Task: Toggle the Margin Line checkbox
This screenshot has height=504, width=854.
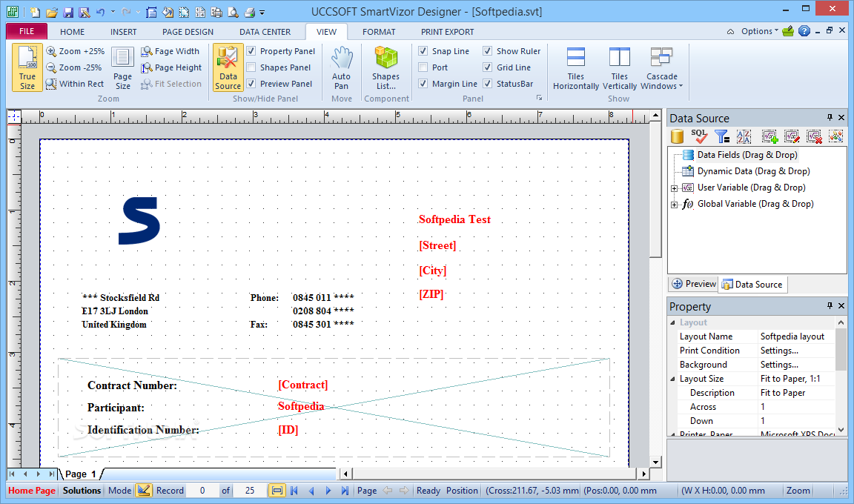Action: tap(423, 84)
